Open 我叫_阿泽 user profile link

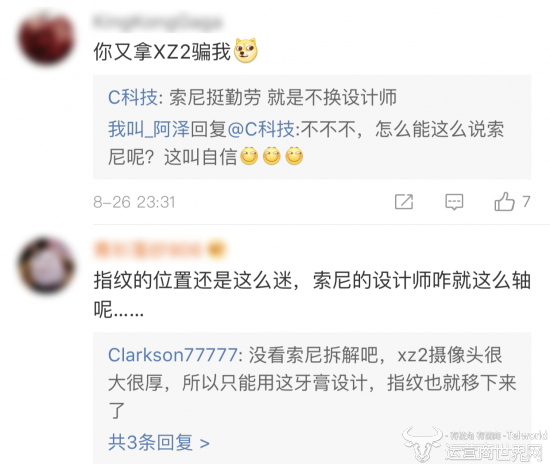coord(149,129)
